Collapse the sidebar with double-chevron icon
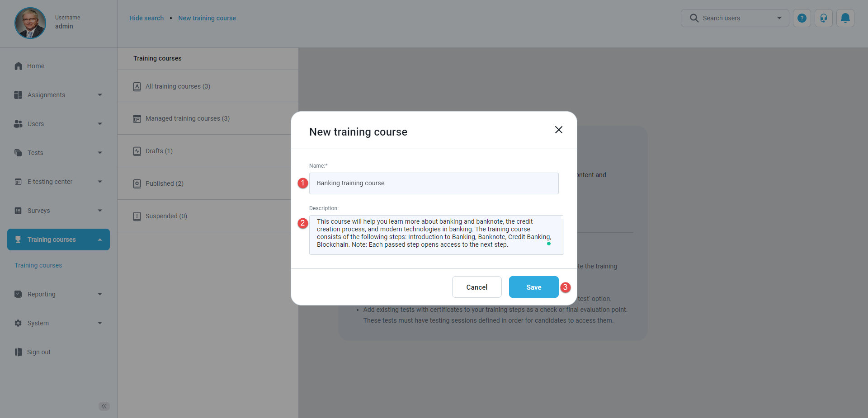 (104, 406)
